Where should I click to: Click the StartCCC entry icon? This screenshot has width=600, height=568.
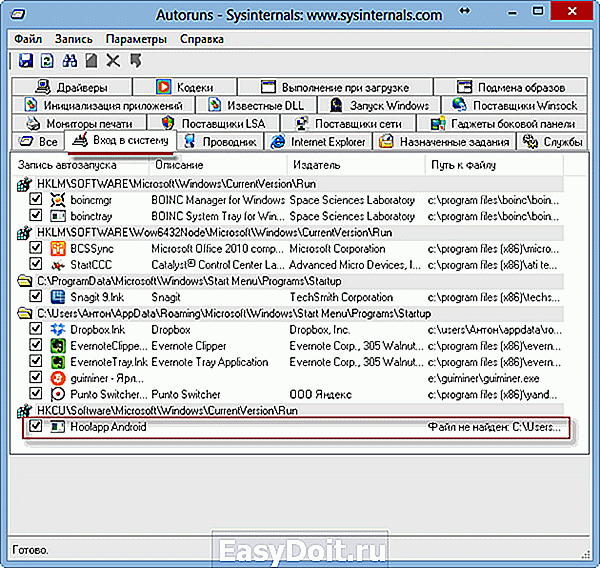[x=58, y=265]
